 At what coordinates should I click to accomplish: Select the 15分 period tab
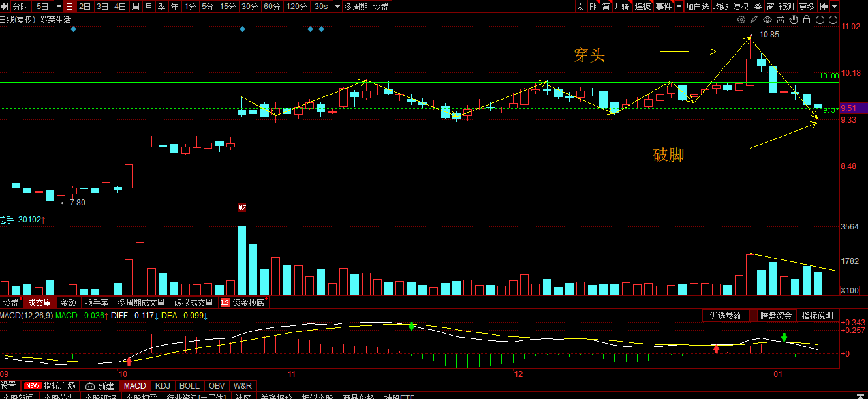(227, 7)
